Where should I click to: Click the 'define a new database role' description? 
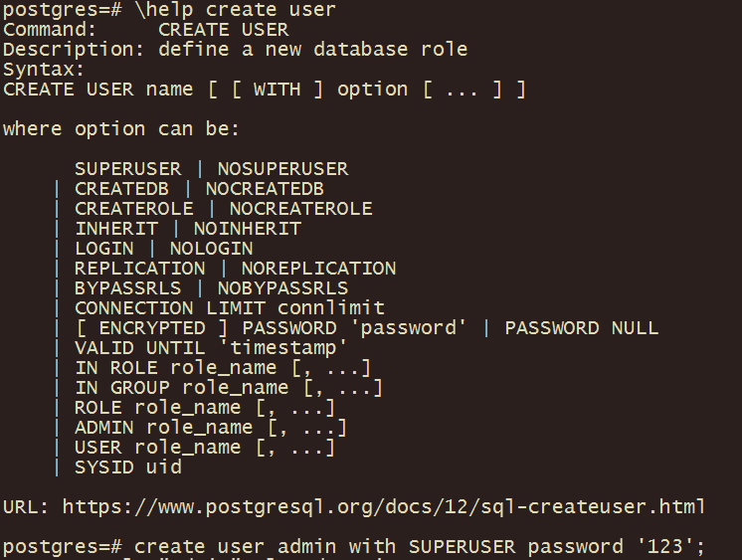(312, 49)
